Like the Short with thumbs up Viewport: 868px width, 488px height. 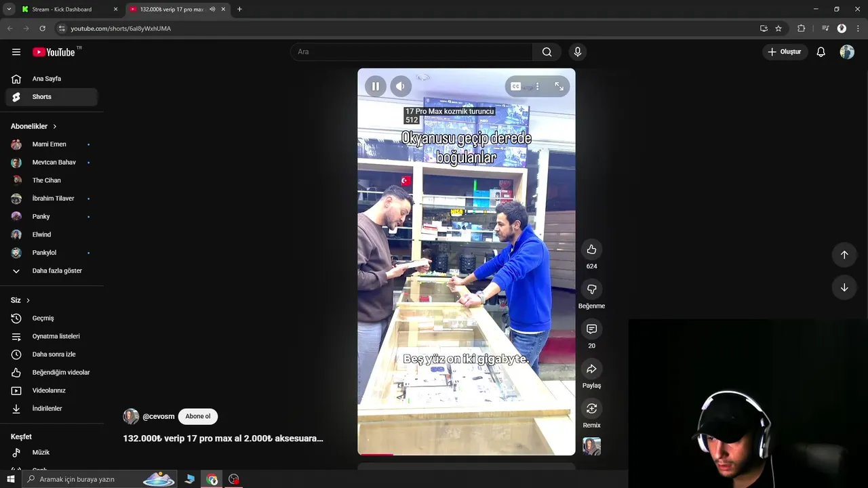591,249
